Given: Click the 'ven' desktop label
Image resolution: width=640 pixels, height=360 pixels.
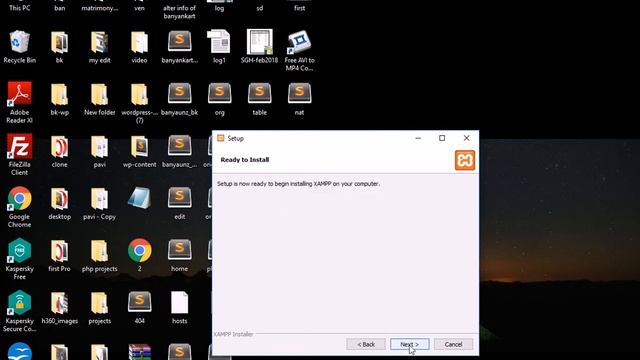Looking at the screenshot, I should pos(139,8).
